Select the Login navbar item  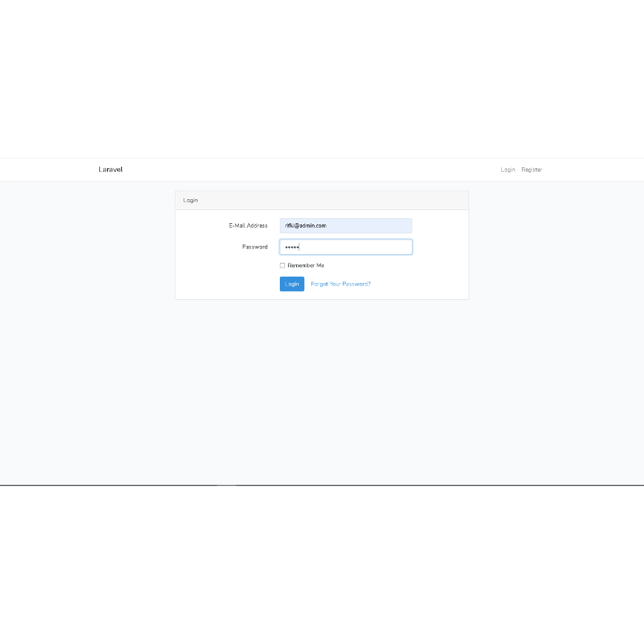tap(508, 169)
